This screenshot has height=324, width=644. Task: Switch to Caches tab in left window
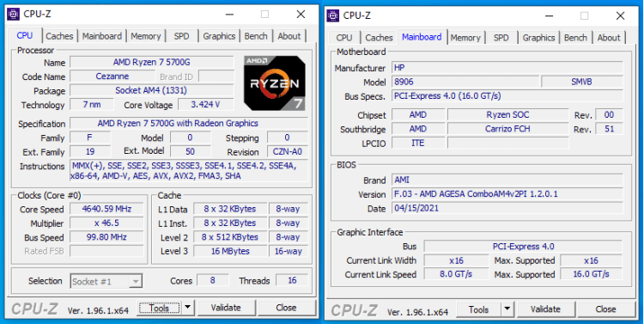tap(59, 36)
